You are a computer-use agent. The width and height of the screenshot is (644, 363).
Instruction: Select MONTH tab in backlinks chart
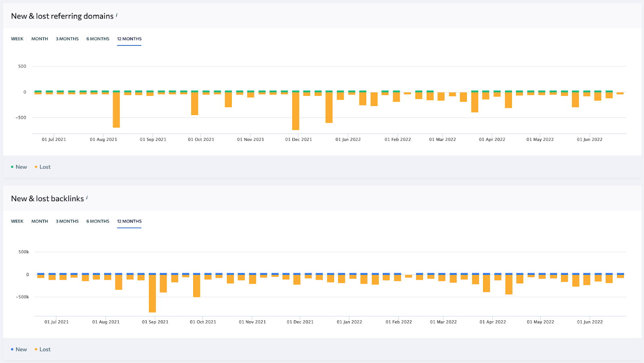[x=40, y=221]
